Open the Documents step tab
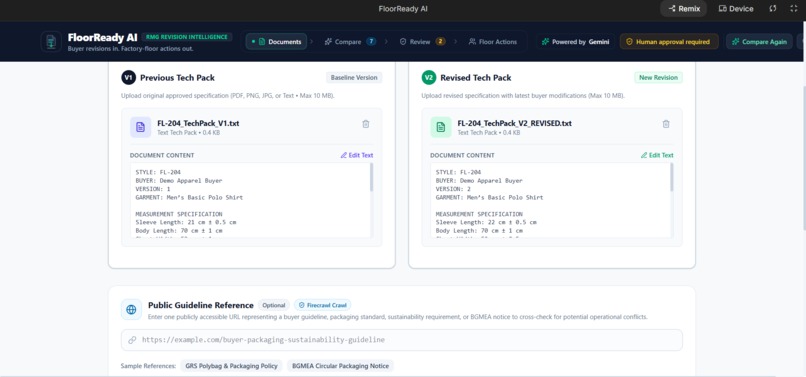This screenshot has height=377, width=806. point(276,42)
